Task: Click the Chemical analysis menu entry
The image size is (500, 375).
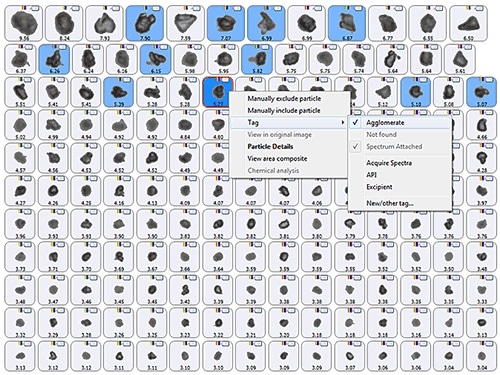Action: [288, 171]
